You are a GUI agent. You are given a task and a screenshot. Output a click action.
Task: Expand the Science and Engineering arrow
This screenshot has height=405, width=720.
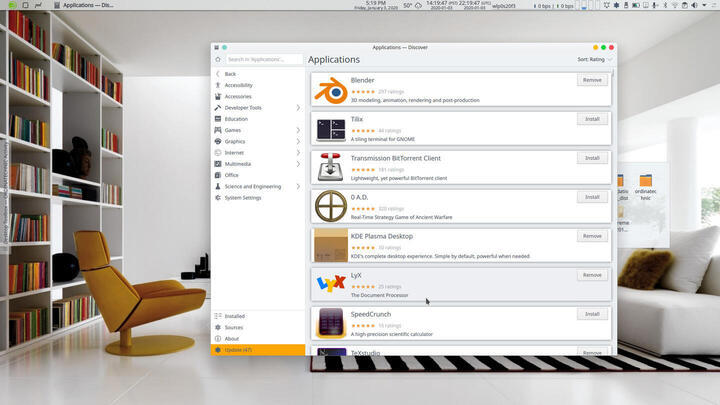point(298,186)
